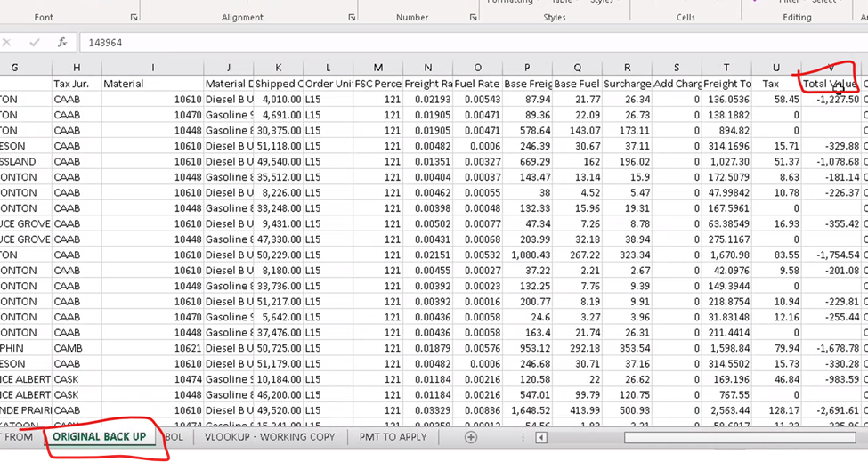Viewport: 868px width, 462px height.
Task: Select base freight cell 1,648.52
Action: coord(528,410)
